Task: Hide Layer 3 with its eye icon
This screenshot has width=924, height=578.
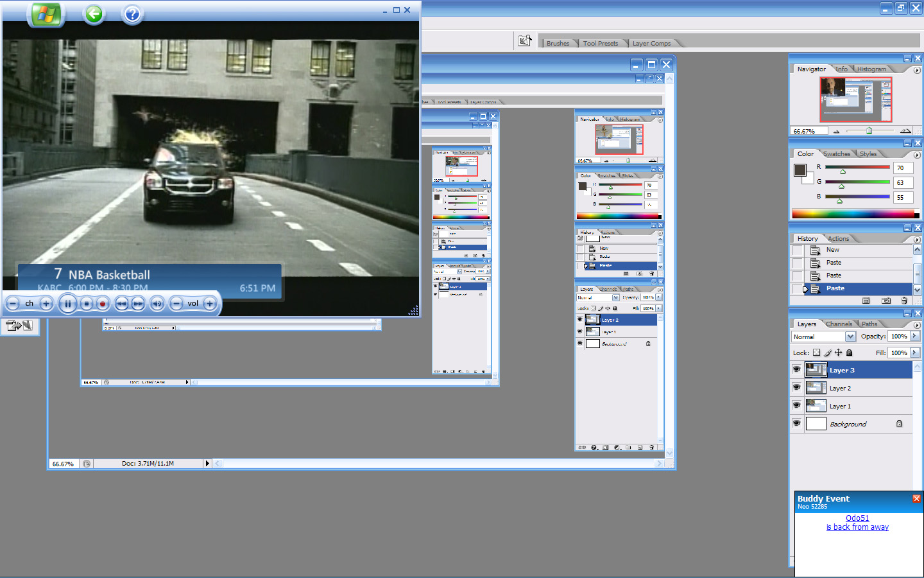Action: pos(796,370)
